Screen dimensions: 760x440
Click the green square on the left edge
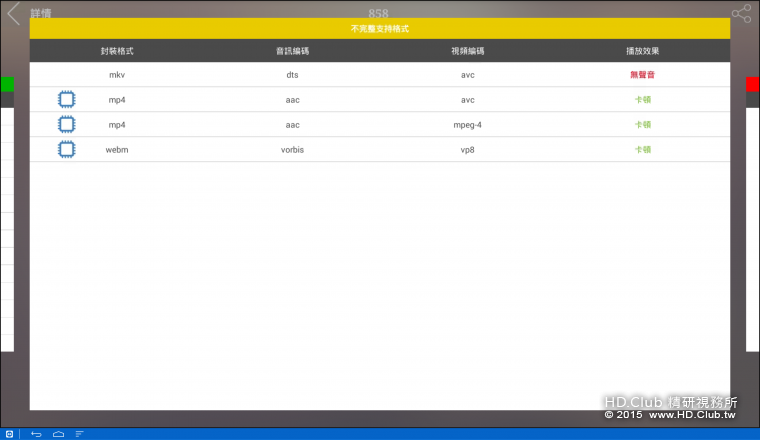[6, 85]
